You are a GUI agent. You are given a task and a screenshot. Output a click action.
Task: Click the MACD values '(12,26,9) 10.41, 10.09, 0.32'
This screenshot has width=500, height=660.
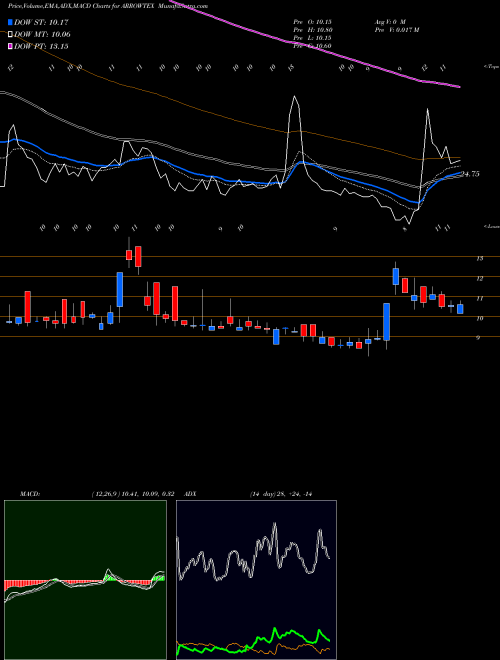click(x=133, y=494)
